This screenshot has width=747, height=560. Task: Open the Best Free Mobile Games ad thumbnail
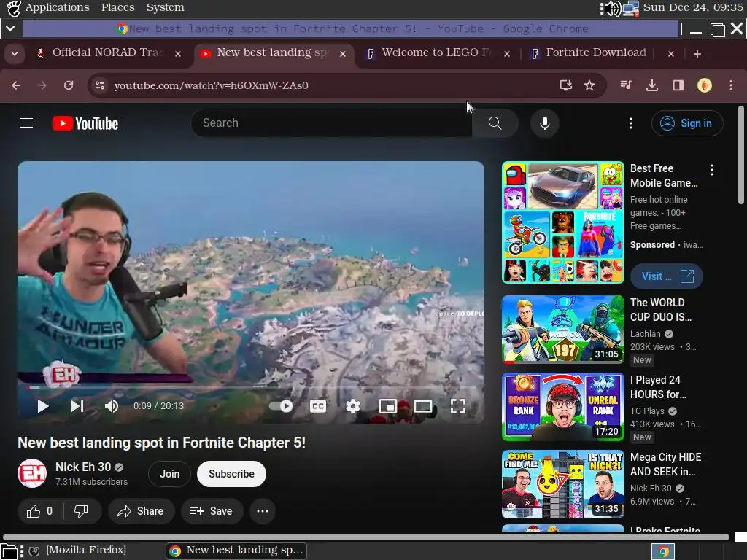(562, 222)
